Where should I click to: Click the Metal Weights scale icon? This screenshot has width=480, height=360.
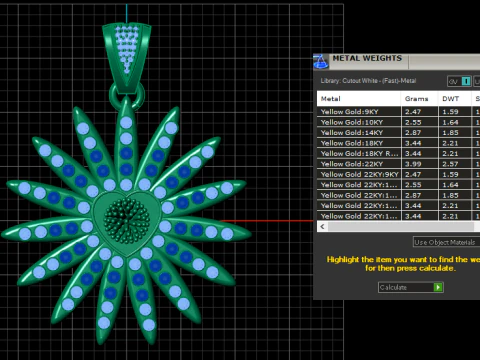click(x=321, y=62)
